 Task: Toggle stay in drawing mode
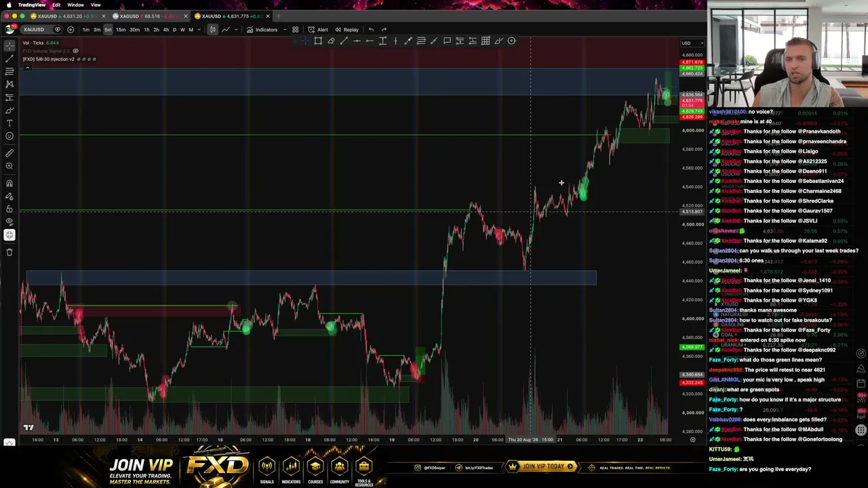pos(9,196)
